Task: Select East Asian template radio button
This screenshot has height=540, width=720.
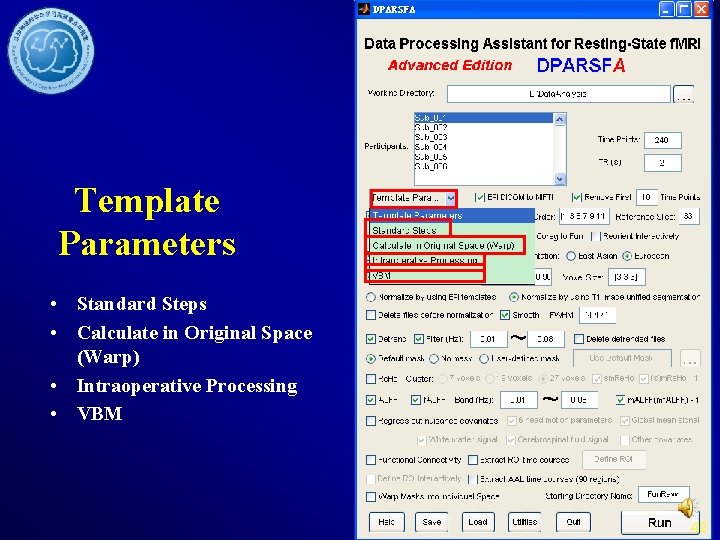Action: point(571,256)
